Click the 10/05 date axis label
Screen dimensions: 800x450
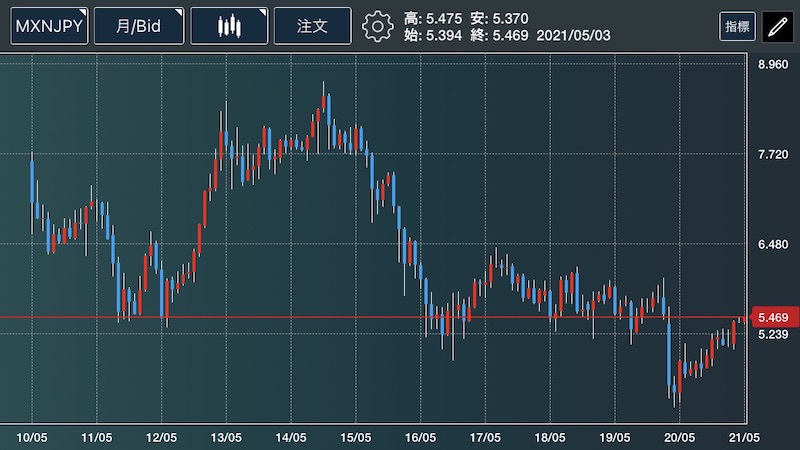click(x=32, y=438)
